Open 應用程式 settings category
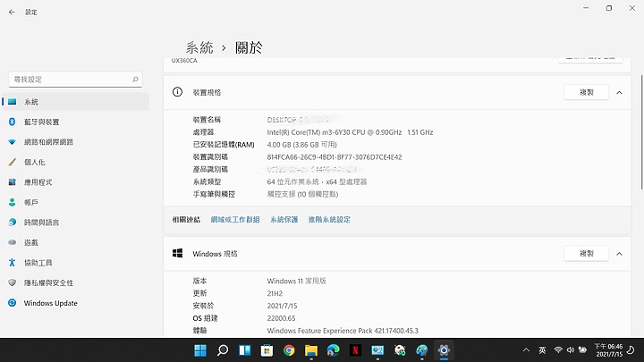Image resolution: width=644 pixels, height=362 pixels. 75,182
